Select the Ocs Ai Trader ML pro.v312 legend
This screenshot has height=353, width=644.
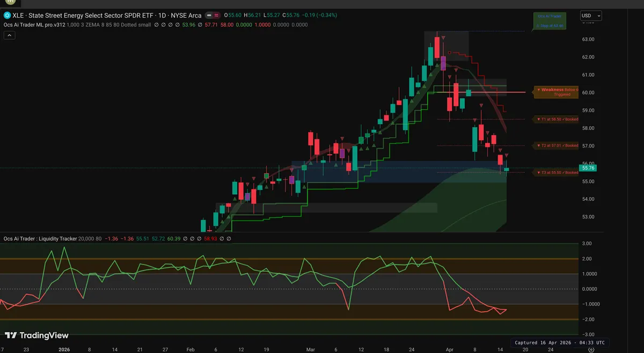click(35, 25)
